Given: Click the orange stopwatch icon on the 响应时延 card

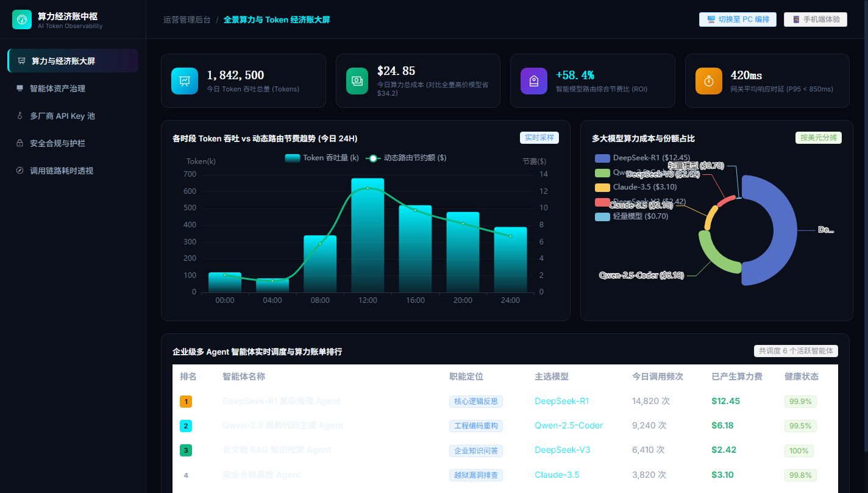Looking at the screenshot, I should pos(709,81).
